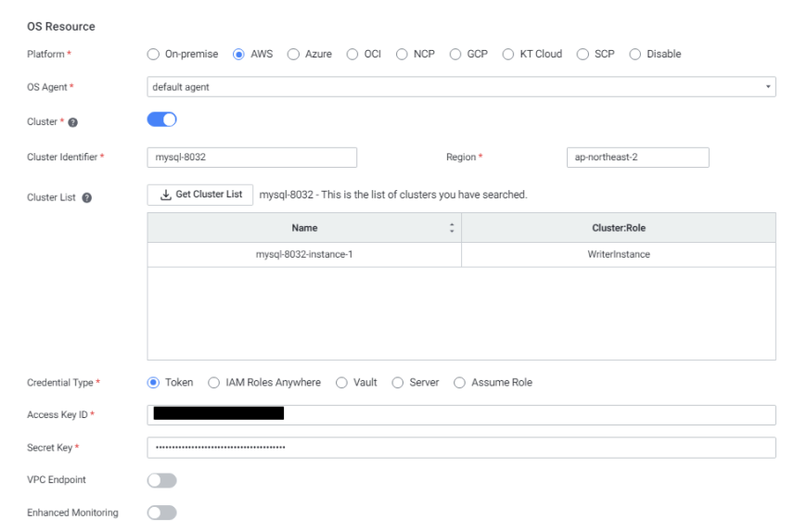Click the Region input field
This screenshot has height=532, width=807.
tap(636, 158)
